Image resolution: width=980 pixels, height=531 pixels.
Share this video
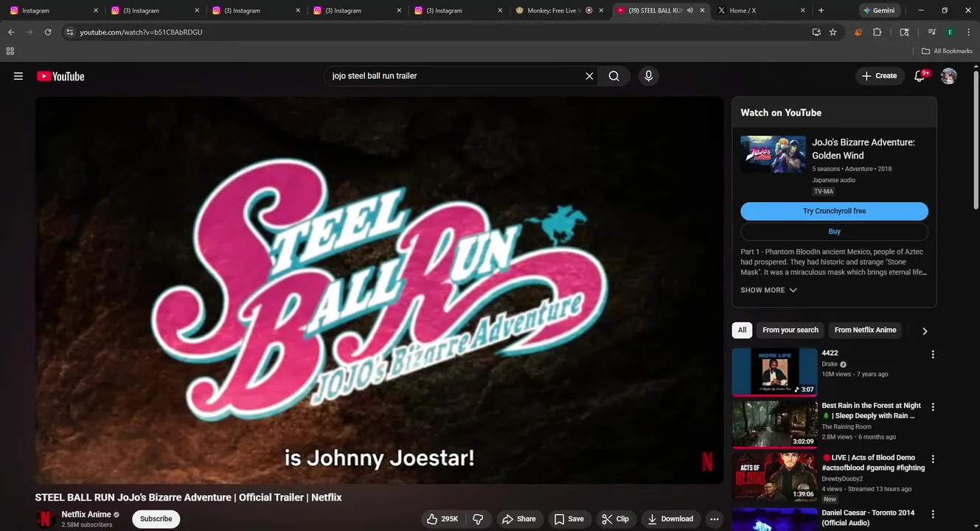[519, 519]
